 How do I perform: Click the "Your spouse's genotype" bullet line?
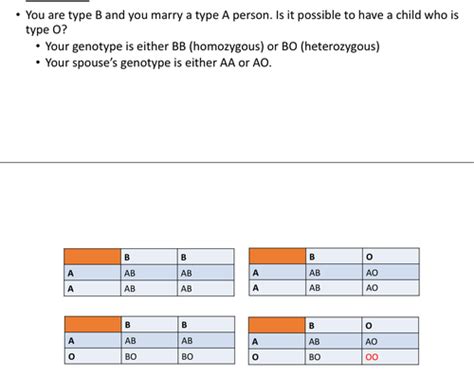pos(158,63)
